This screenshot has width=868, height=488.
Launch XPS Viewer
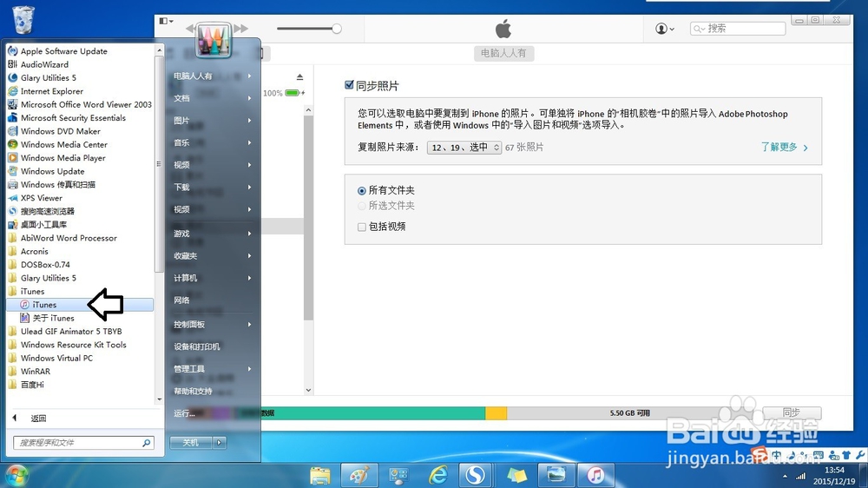pos(36,198)
